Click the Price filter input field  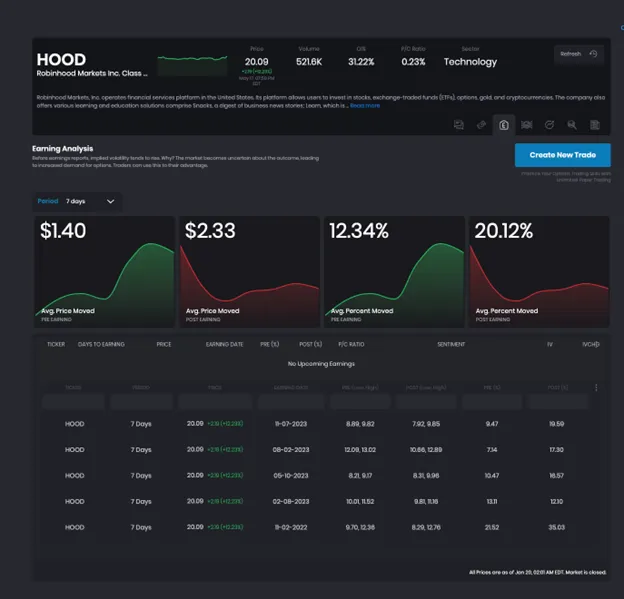point(215,402)
